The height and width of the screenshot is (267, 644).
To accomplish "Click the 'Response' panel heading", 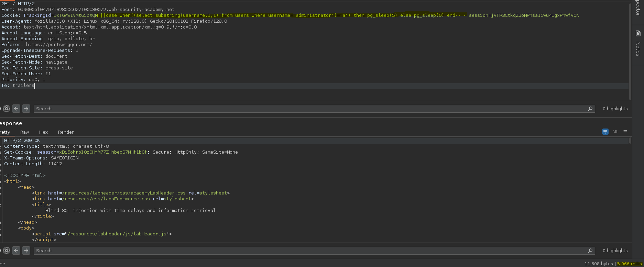I will pos(11,123).
